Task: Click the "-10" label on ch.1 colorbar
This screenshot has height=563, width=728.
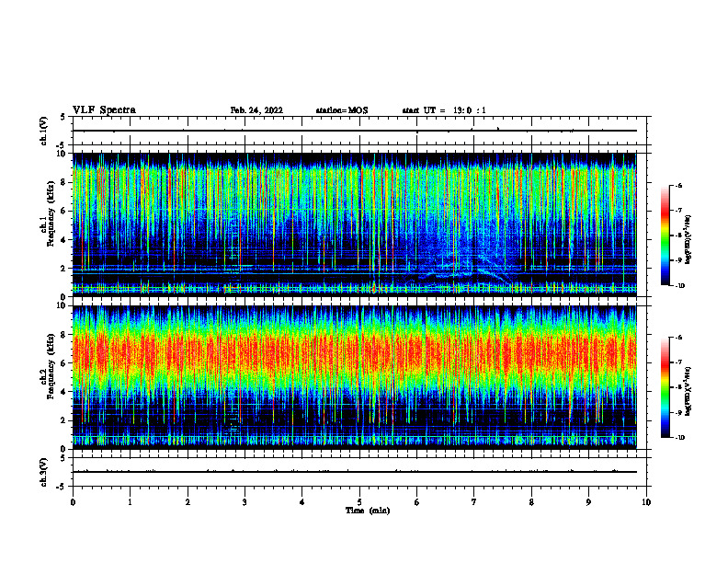Action: (x=679, y=286)
